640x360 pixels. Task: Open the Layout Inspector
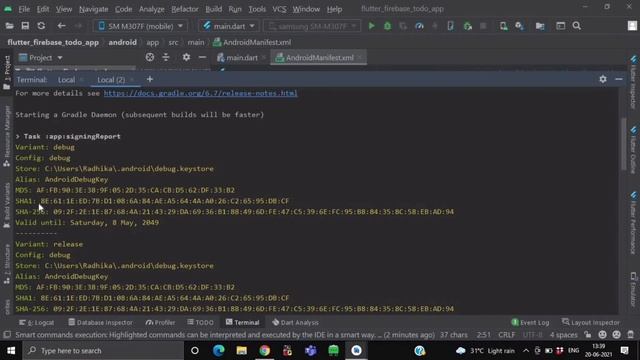pyautogui.click(x=591, y=322)
